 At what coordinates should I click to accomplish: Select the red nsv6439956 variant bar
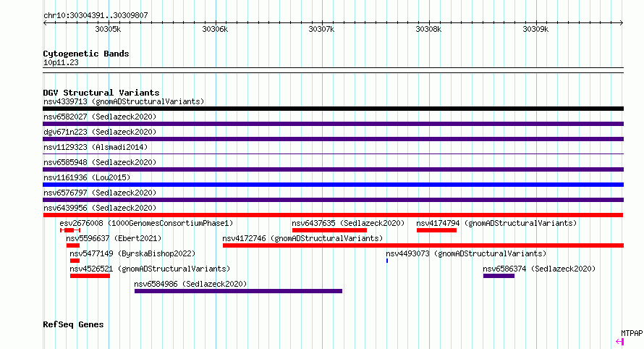coord(333,215)
